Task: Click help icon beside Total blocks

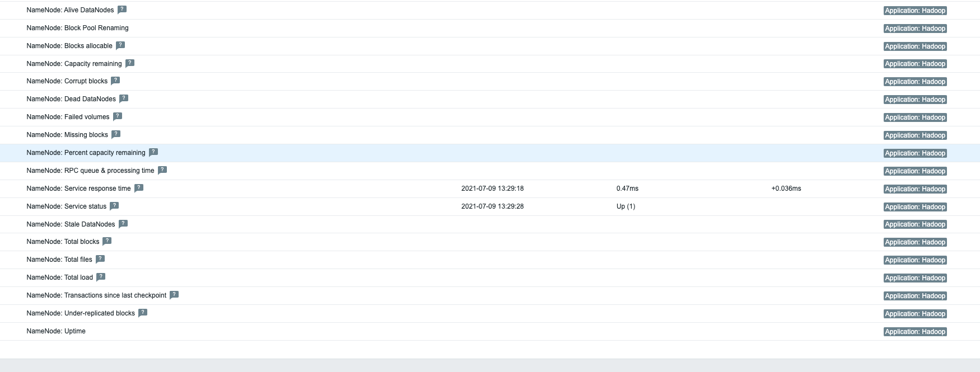Action: pos(107,241)
